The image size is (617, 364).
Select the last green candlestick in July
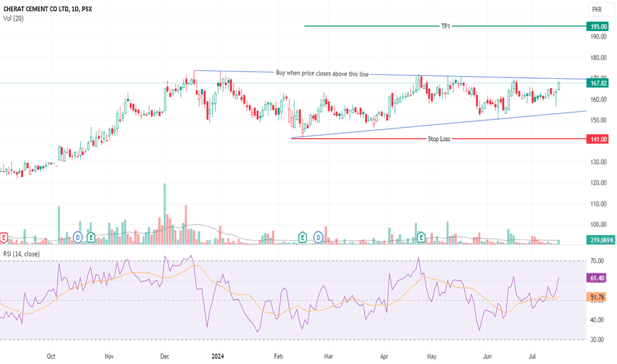tap(559, 85)
